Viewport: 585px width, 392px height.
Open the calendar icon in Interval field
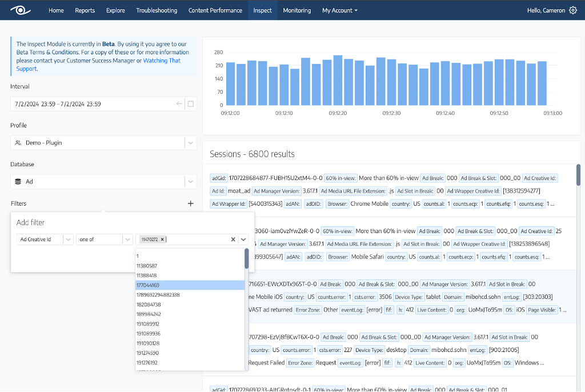pyautogui.click(x=190, y=103)
